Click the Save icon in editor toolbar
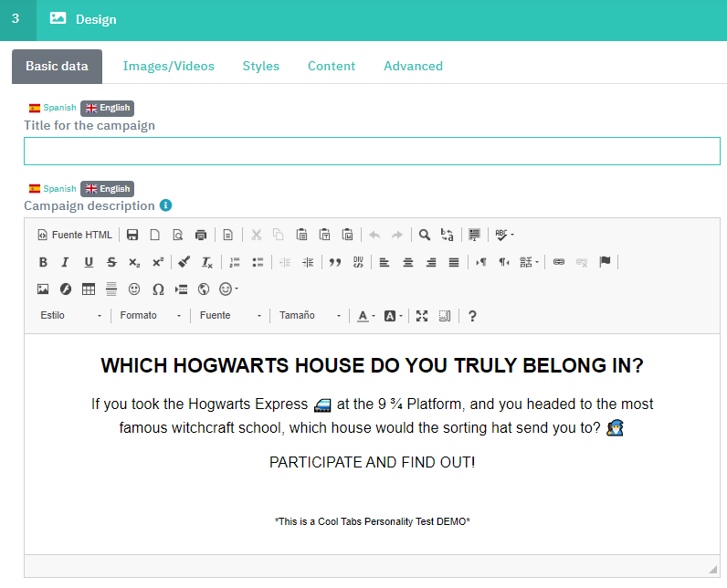The height and width of the screenshot is (588, 727). tap(132, 235)
